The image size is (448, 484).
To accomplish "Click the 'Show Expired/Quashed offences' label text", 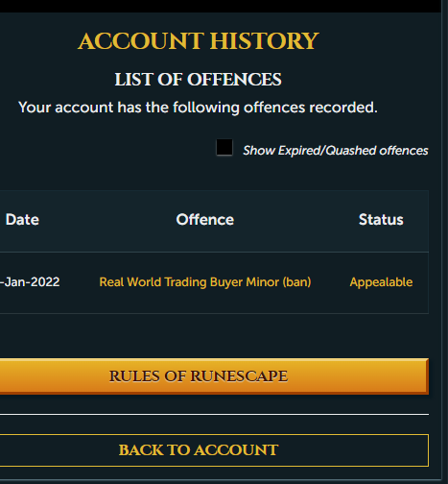I will pos(336,151).
